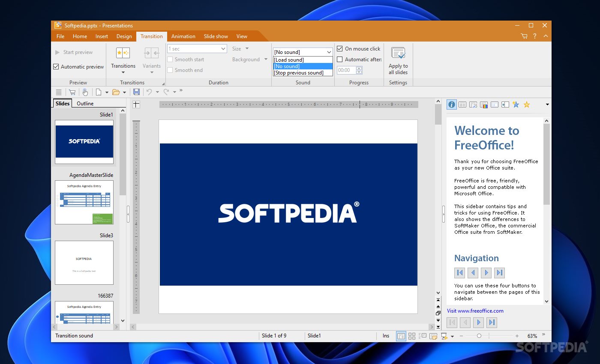Go to the first sidebar page in Navigation
The width and height of the screenshot is (600, 364).
tap(460, 272)
